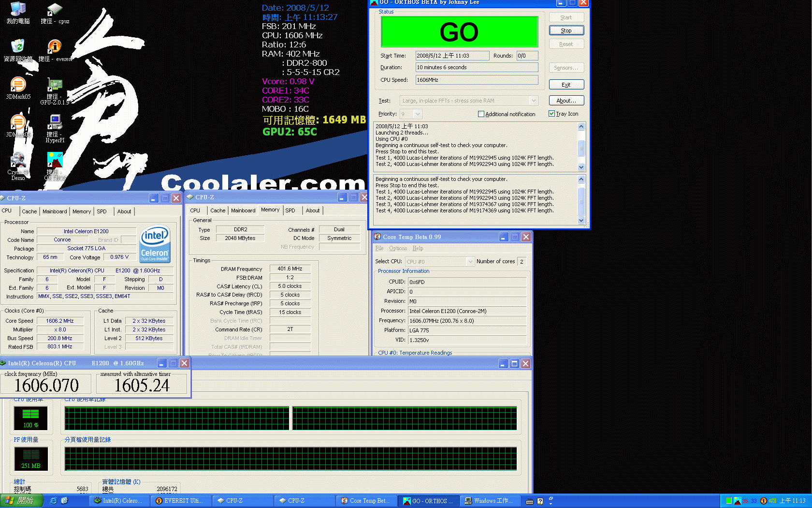The width and height of the screenshot is (812, 508).
Task: Open the Help menu in Core Temp
Action: tap(418, 248)
